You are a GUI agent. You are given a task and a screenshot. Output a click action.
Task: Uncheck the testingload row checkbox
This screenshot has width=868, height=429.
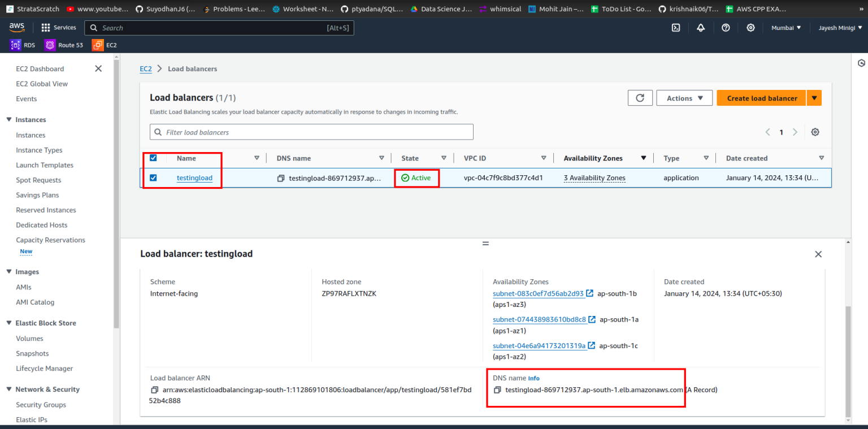tap(153, 177)
